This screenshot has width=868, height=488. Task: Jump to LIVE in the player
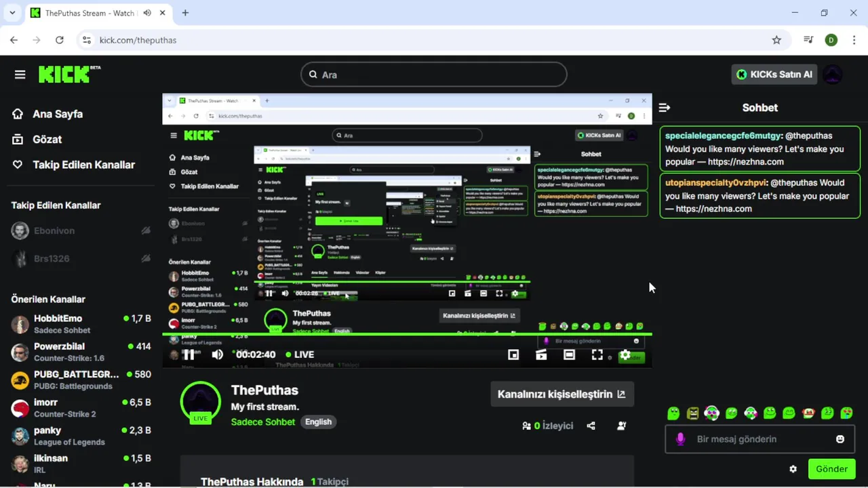[x=300, y=354]
